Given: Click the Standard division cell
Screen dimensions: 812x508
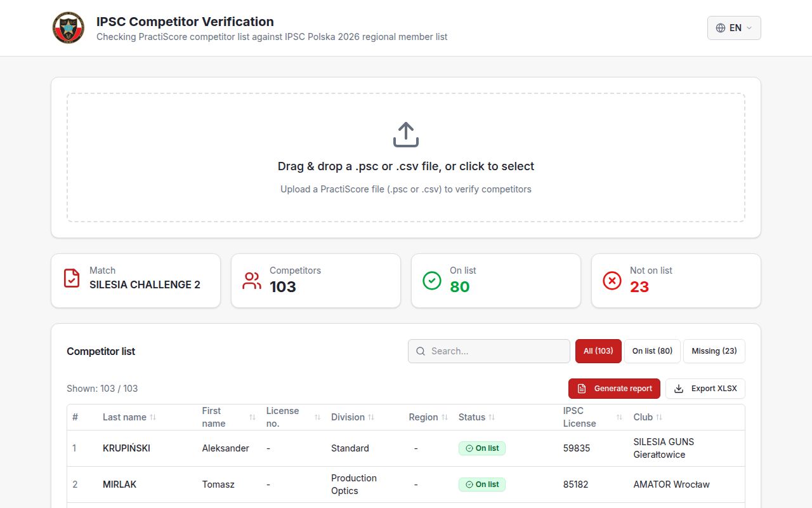Looking at the screenshot, I should [350, 448].
